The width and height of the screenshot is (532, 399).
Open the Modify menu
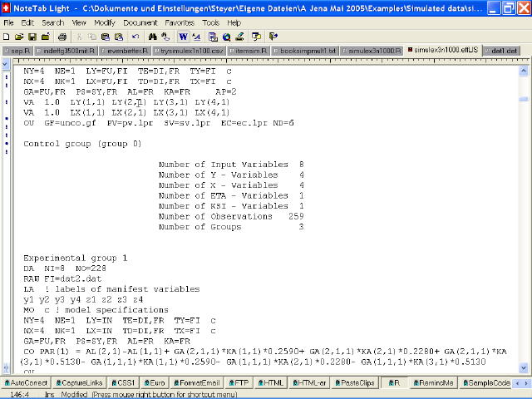(x=104, y=22)
